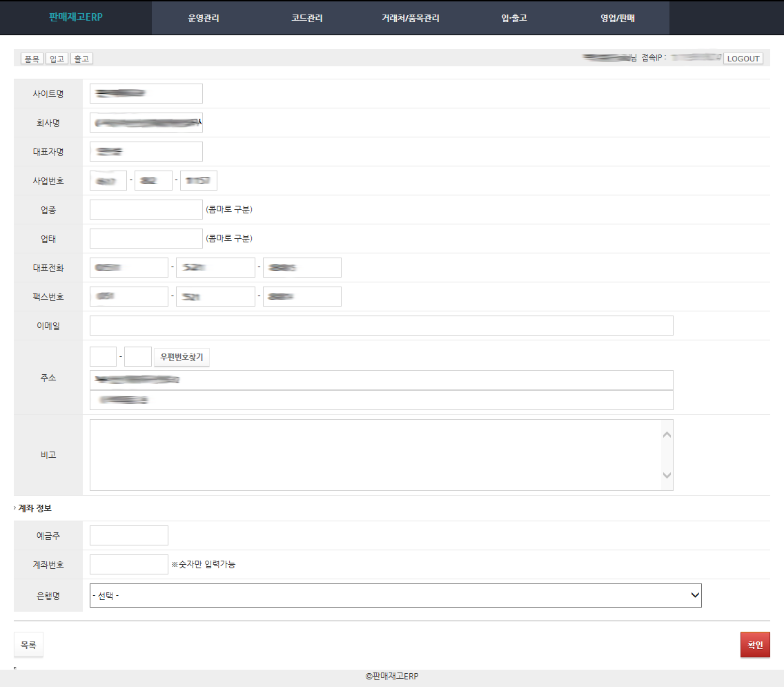The width and height of the screenshot is (784, 687).
Task: Click the 계좌번호 input field
Action: [129, 565]
